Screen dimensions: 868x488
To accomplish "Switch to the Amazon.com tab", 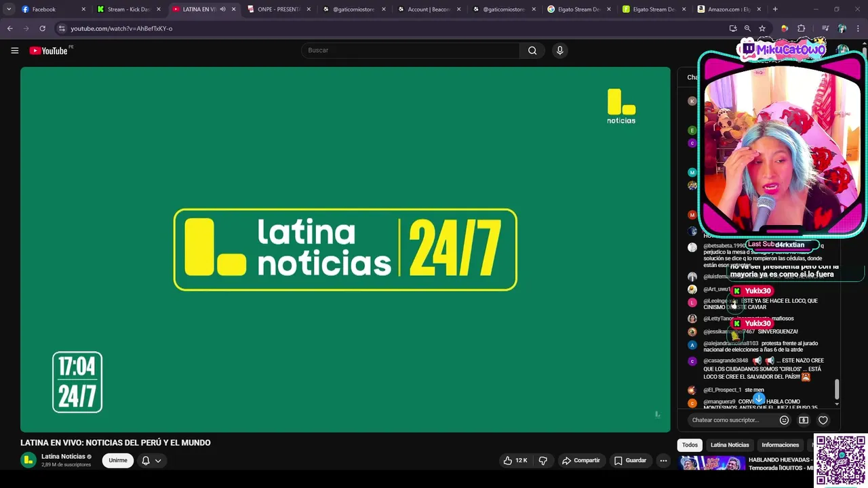I will 729,9.
